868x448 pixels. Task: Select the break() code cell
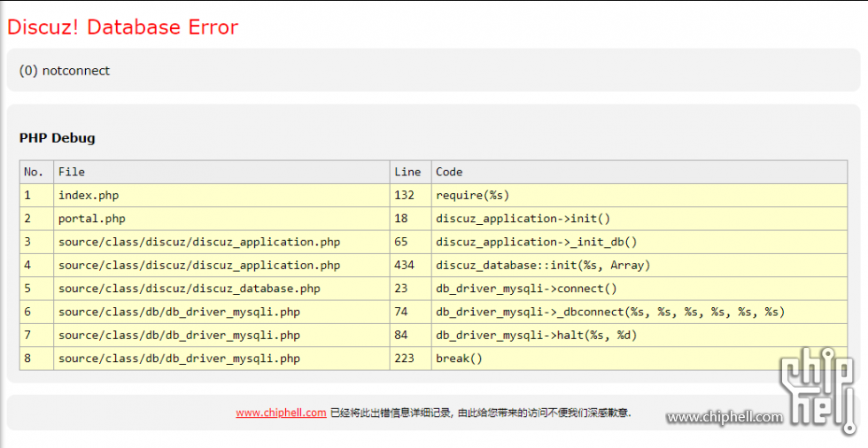click(639, 358)
